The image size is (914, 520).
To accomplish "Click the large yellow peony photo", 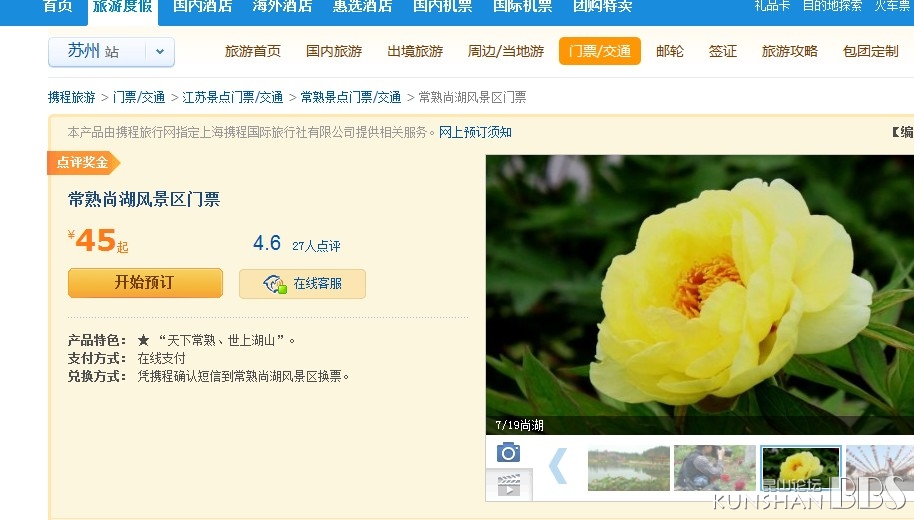I will click(x=699, y=294).
